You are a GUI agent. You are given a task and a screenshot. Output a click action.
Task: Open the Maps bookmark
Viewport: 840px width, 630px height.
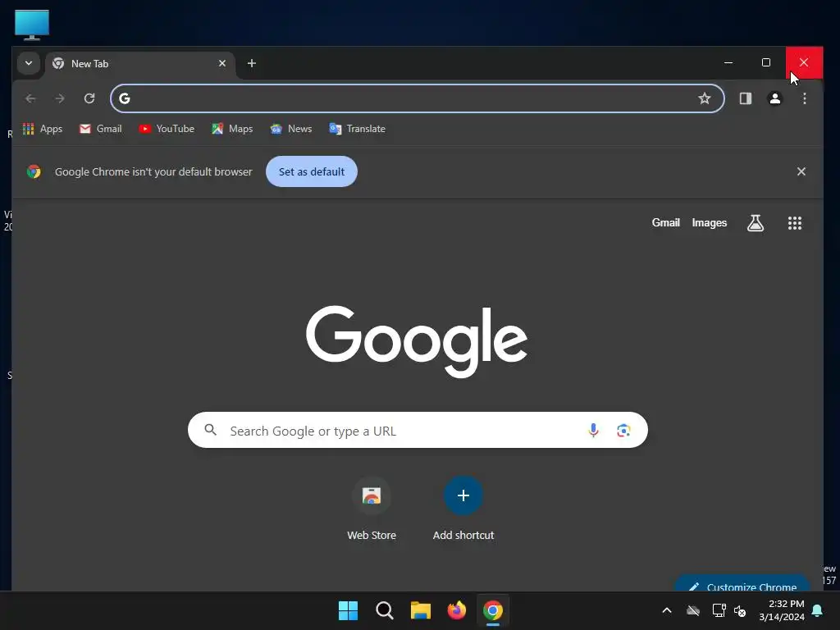coord(232,129)
